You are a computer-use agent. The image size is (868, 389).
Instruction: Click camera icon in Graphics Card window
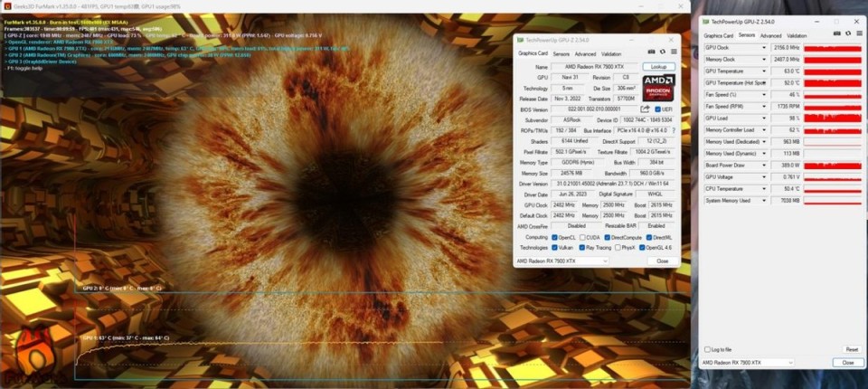(649, 53)
